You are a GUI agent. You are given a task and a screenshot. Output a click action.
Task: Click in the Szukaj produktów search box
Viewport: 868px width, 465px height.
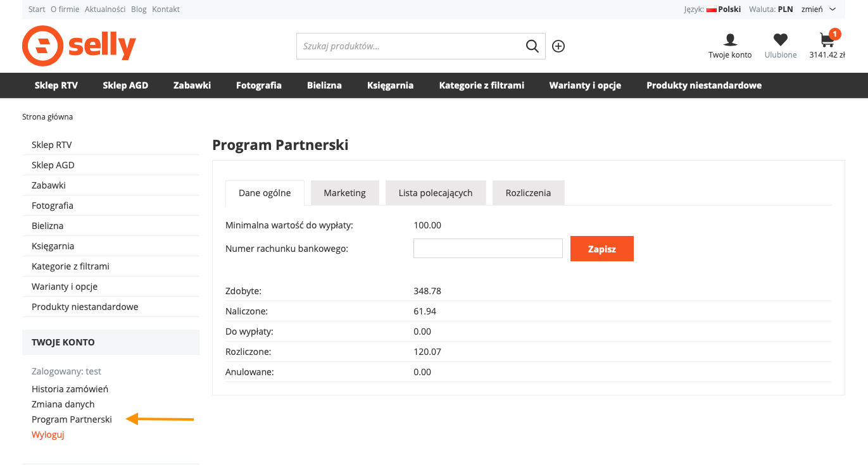coord(408,46)
